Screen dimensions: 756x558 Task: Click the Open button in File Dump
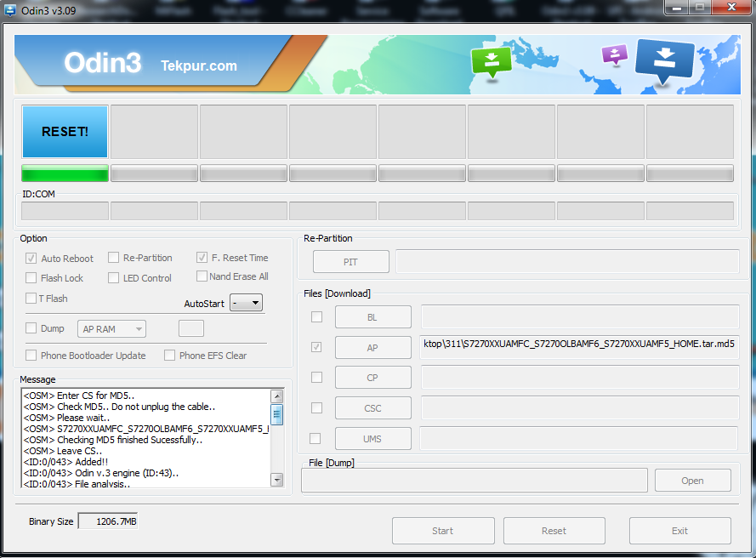click(x=693, y=481)
